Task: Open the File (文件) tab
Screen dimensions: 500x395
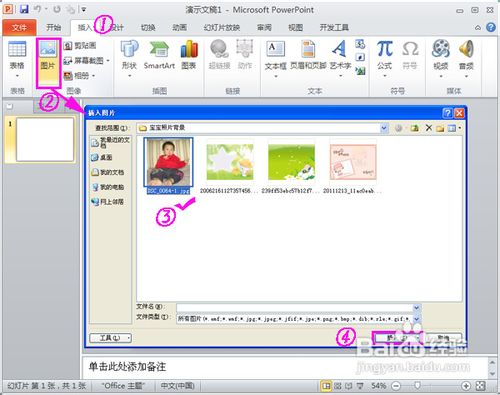Action: (x=19, y=28)
